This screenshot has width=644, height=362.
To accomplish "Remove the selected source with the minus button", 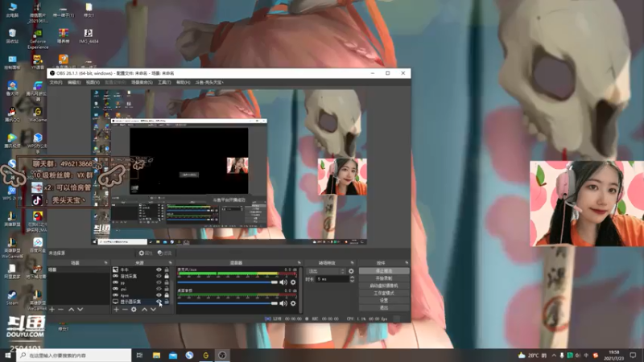I will point(125,309).
